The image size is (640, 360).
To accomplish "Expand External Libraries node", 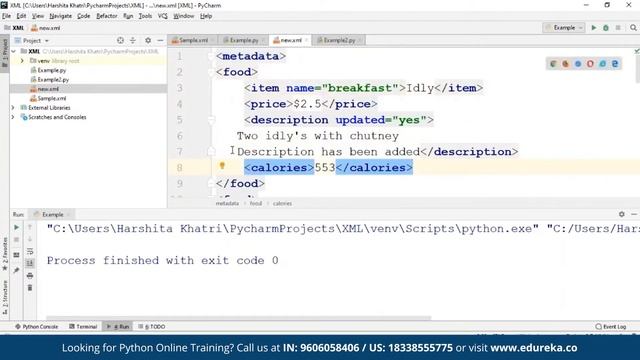I will pos(13,108).
